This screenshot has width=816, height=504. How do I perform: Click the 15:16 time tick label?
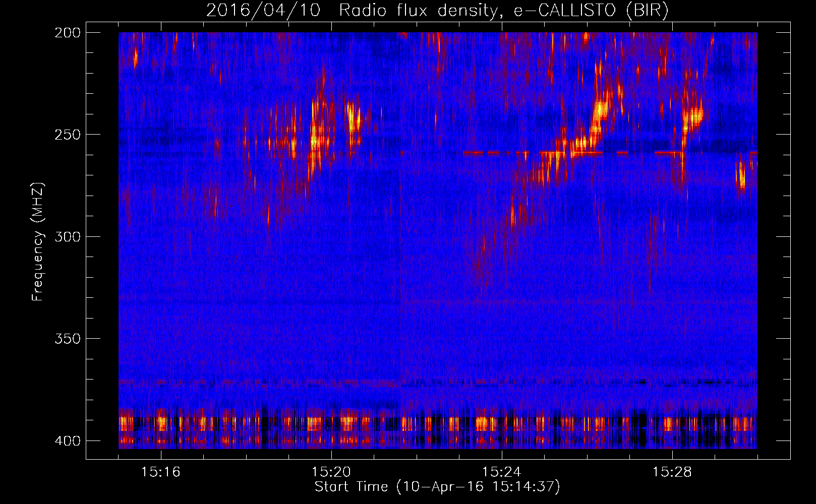point(161,472)
